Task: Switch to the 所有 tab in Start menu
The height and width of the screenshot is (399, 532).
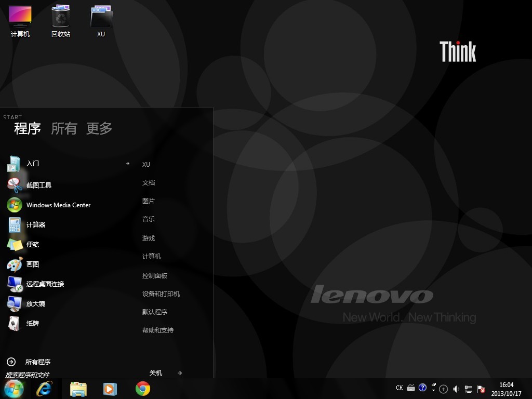Action: 64,128
